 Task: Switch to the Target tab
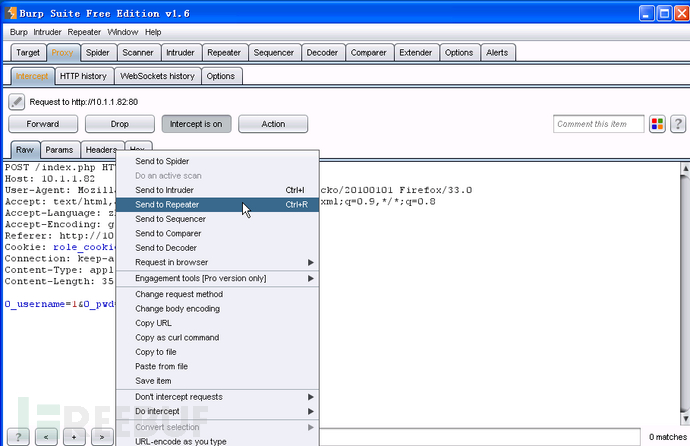[28, 53]
